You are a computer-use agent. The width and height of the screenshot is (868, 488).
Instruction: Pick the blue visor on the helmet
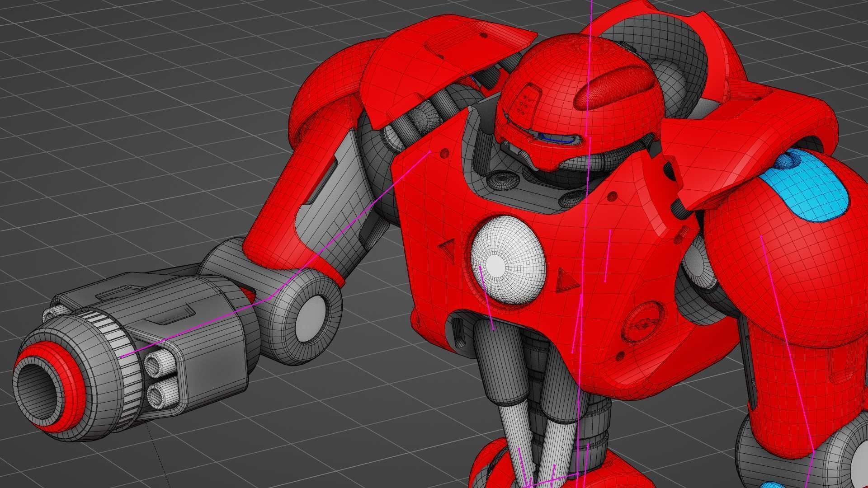(x=557, y=138)
